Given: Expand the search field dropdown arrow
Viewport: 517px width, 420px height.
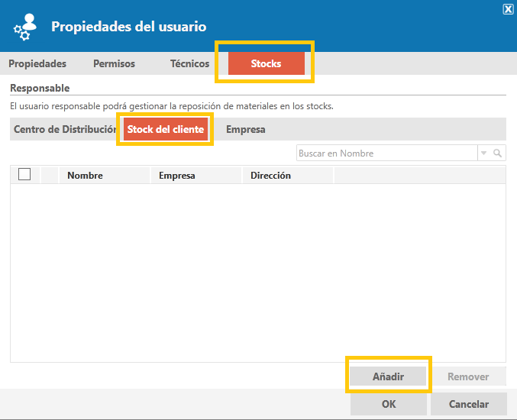Looking at the screenshot, I should [483, 153].
